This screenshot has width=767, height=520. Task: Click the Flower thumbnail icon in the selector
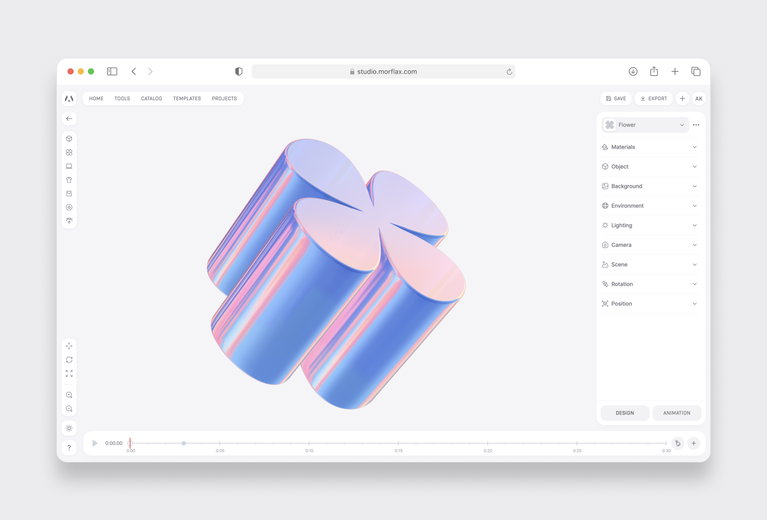click(x=609, y=125)
